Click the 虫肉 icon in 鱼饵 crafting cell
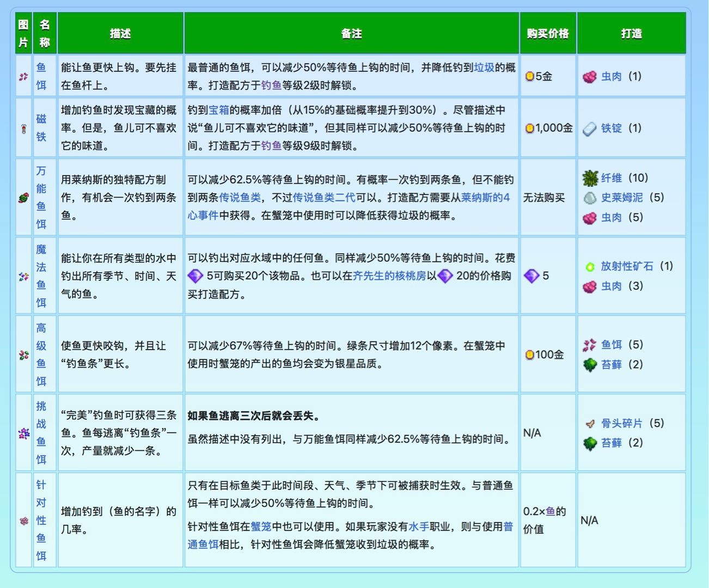Viewport: 709px width, 588px height. pos(590,77)
